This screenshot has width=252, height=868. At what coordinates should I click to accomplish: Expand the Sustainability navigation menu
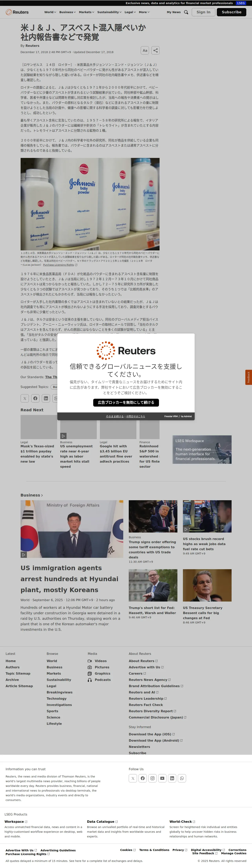(x=109, y=12)
